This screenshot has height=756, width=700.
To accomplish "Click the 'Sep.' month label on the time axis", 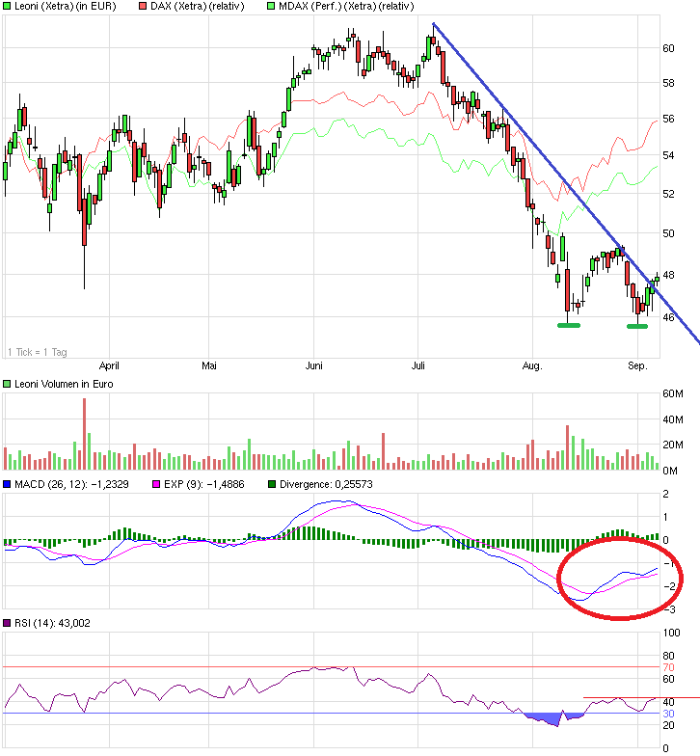I will (637, 366).
